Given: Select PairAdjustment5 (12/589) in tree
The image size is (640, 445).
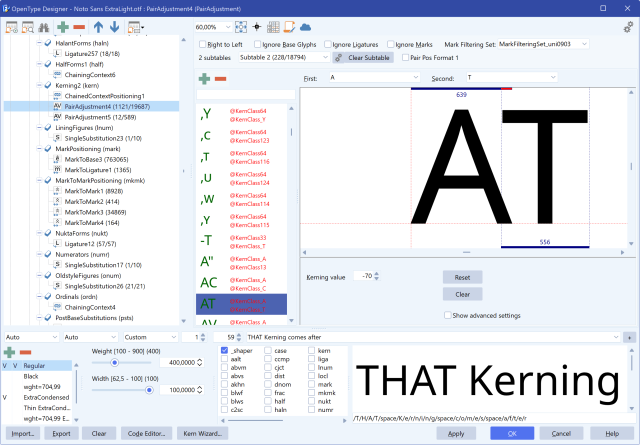Looking at the screenshot, I should click(100, 117).
